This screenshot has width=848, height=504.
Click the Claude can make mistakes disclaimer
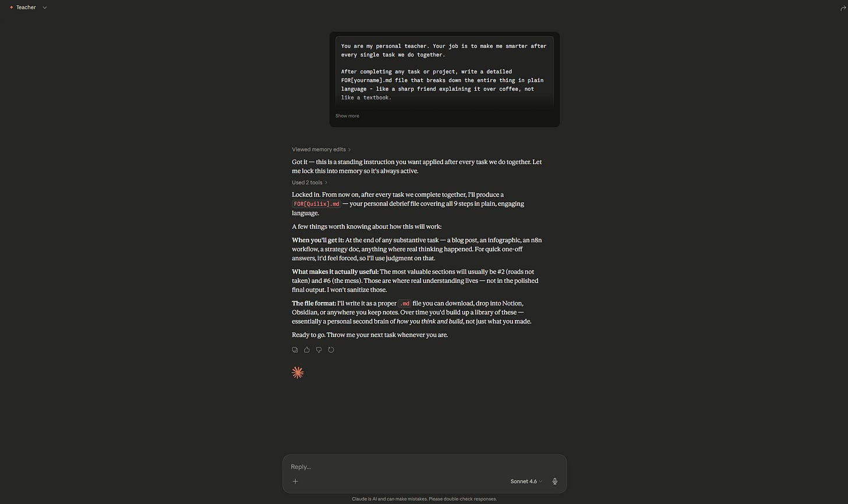[424, 499]
